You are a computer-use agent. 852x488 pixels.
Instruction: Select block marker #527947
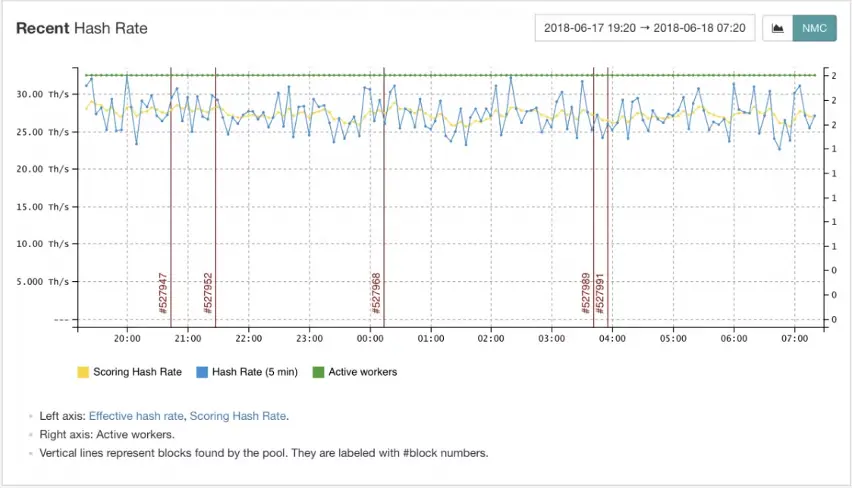(x=164, y=293)
